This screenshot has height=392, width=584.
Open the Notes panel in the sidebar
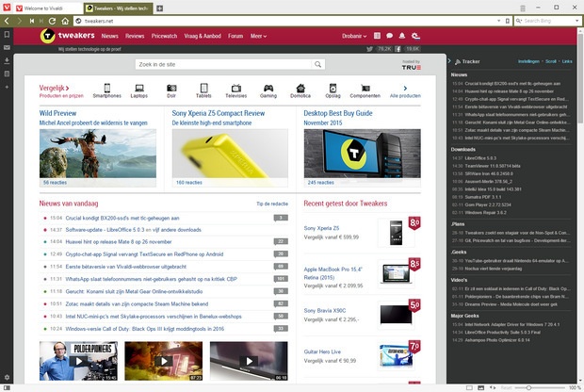[7, 73]
